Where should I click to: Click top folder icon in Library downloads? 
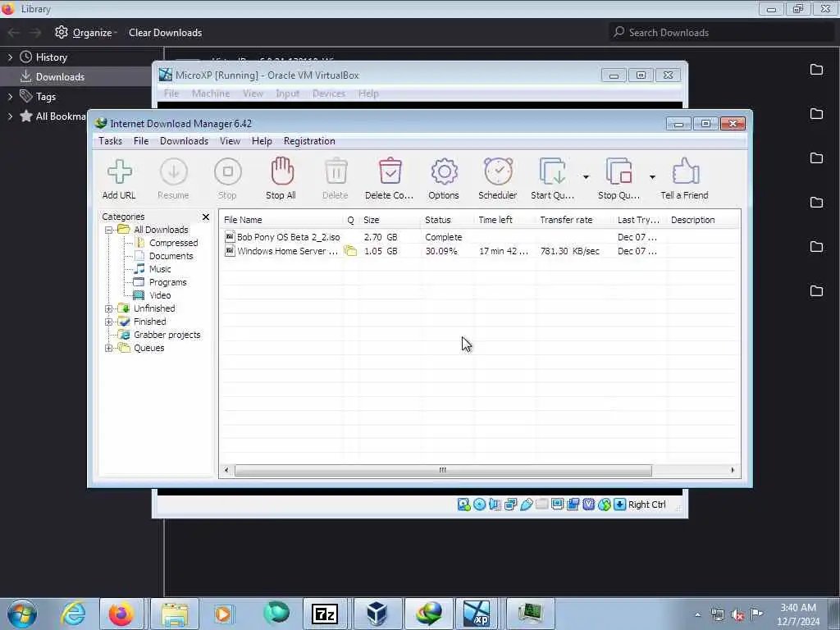point(816,70)
